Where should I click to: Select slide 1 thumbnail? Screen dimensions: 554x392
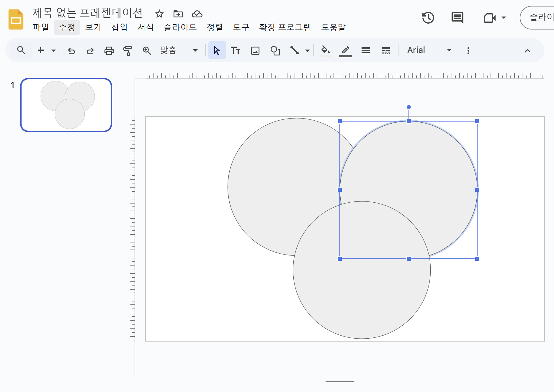(x=66, y=105)
